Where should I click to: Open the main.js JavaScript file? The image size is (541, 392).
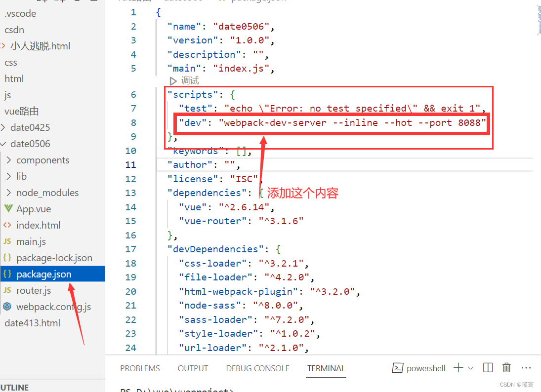(x=31, y=241)
